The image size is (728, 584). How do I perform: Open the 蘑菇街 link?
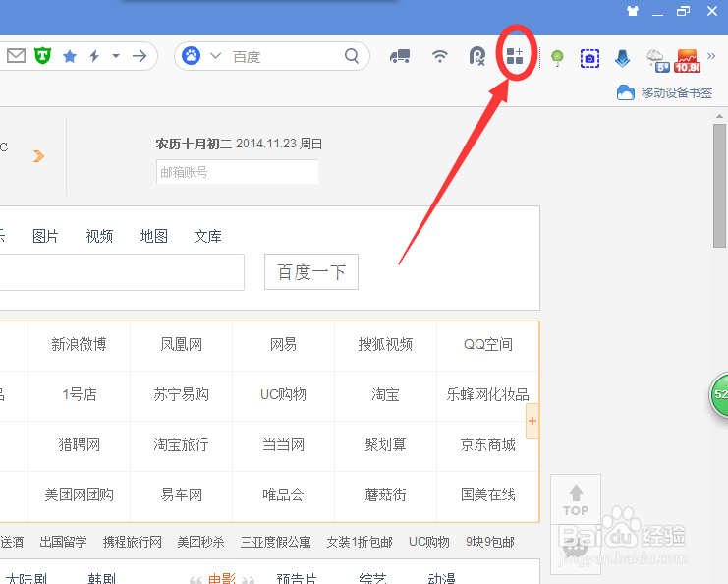(385, 495)
